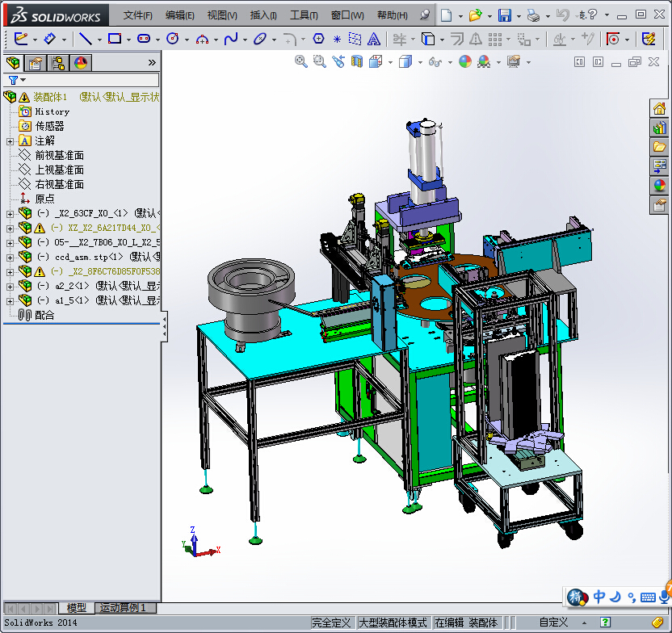Open SolidWorks Resources task pane tab
Image resolution: width=672 pixels, height=633 pixels.
click(x=659, y=108)
